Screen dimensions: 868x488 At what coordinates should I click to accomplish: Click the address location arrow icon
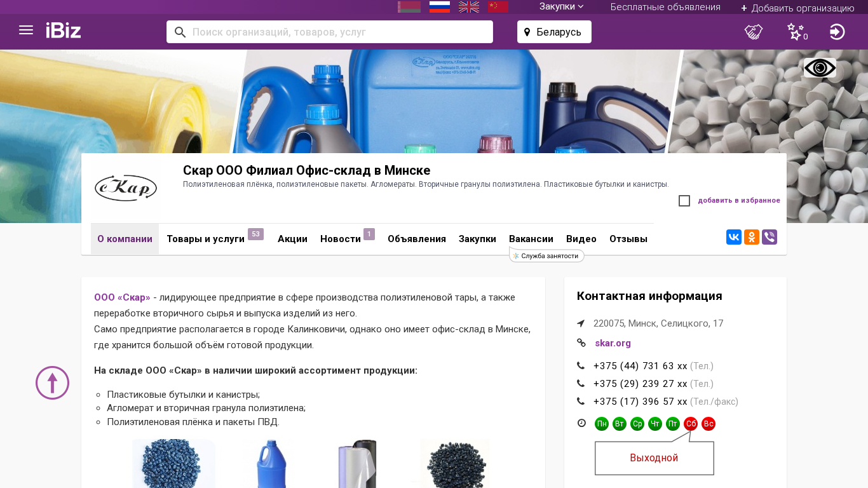(x=581, y=323)
